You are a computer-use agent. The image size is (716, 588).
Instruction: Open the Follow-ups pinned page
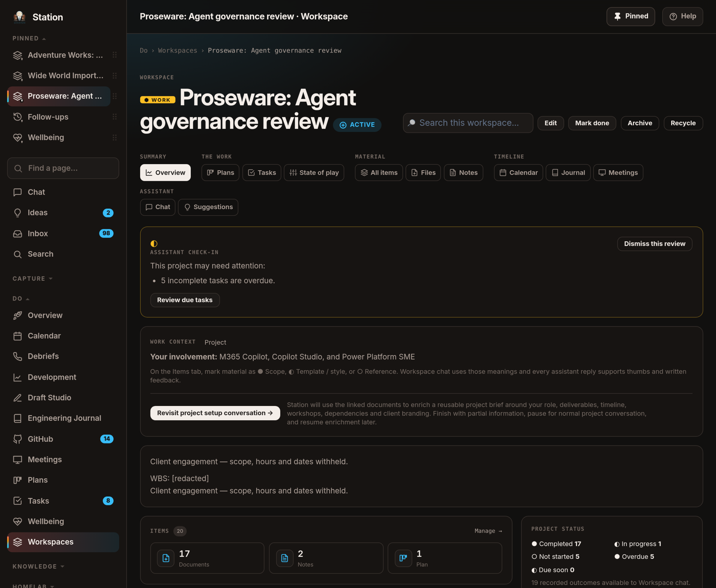[x=59, y=117]
